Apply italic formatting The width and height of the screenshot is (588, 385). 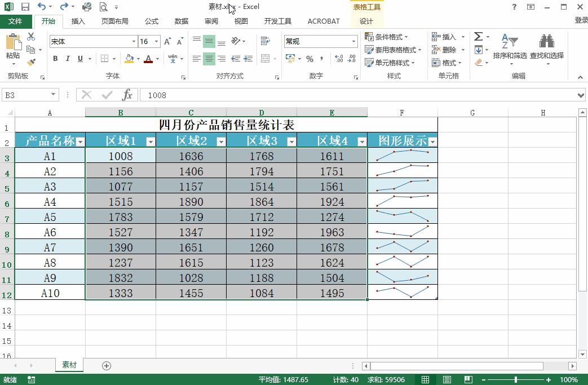click(68, 59)
